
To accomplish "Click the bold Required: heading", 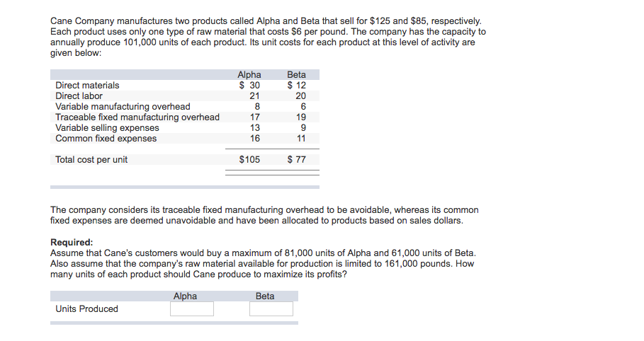I will [72, 242].
